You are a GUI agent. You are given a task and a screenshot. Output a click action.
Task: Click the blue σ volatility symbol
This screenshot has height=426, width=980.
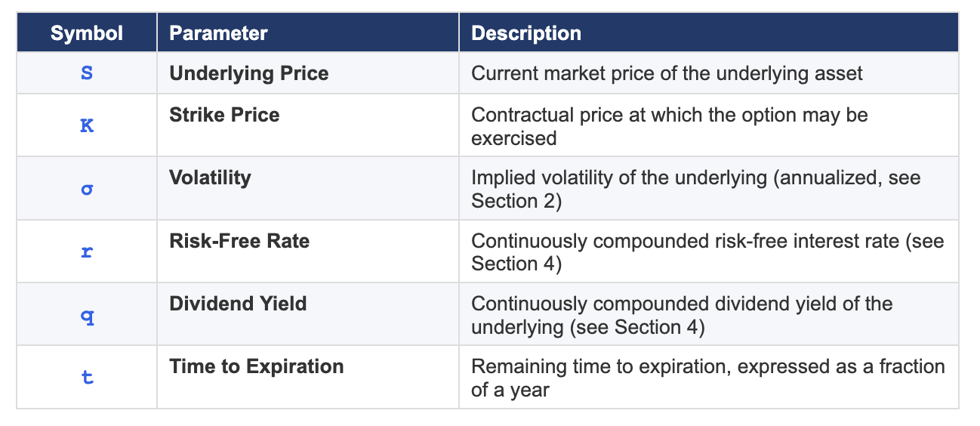87,189
